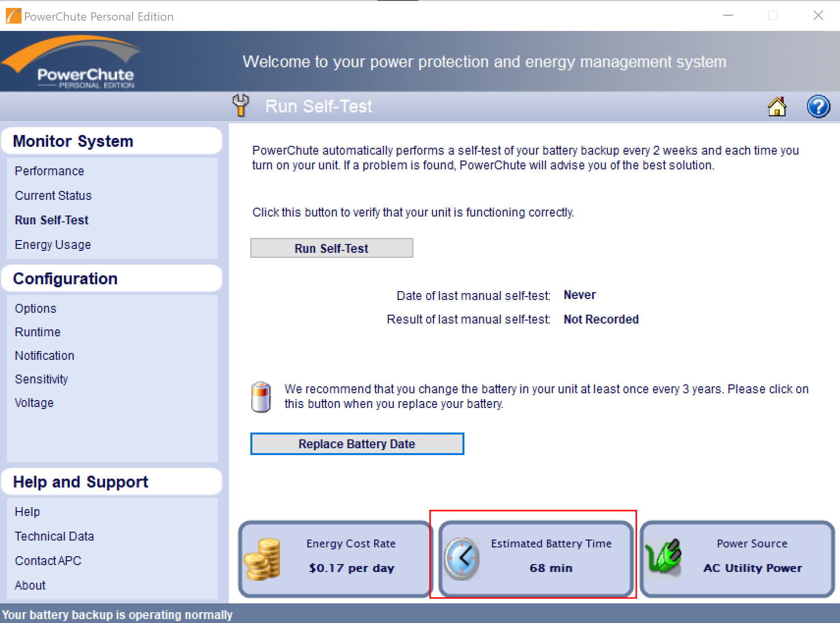
Task: Click 'AC Utility Power' source value
Action: point(753,568)
